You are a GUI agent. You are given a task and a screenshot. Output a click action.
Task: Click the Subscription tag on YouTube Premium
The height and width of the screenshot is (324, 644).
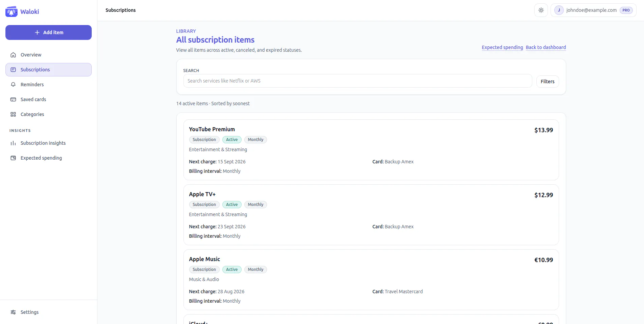pyautogui.click(x=204, y=140)
